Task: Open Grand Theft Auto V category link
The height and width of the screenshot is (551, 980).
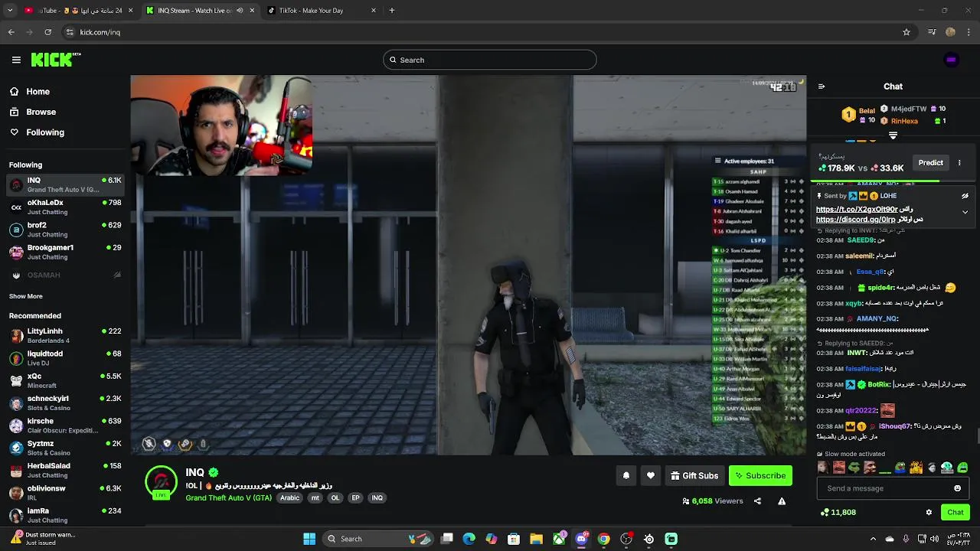Action: coord(228,497)
